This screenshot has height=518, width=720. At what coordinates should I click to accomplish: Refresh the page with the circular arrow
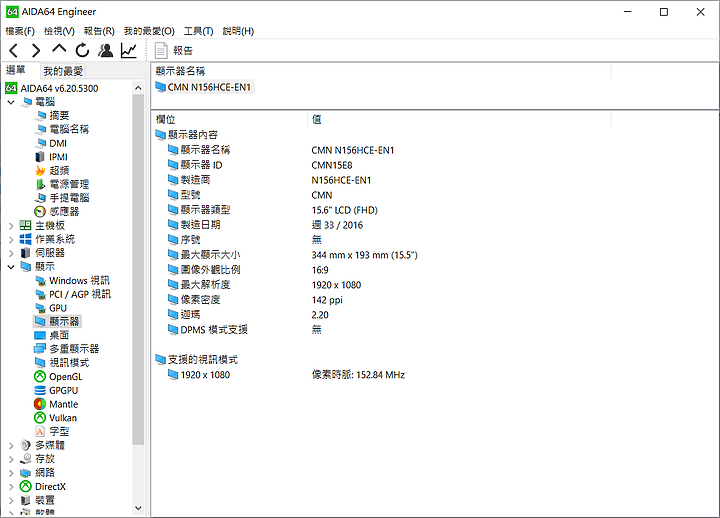82,51
